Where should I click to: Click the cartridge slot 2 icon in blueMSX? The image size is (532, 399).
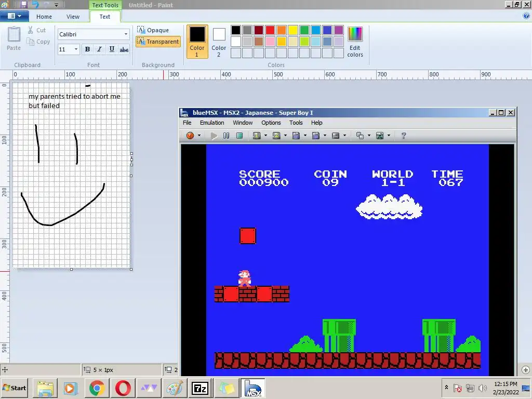pos(276,136)
